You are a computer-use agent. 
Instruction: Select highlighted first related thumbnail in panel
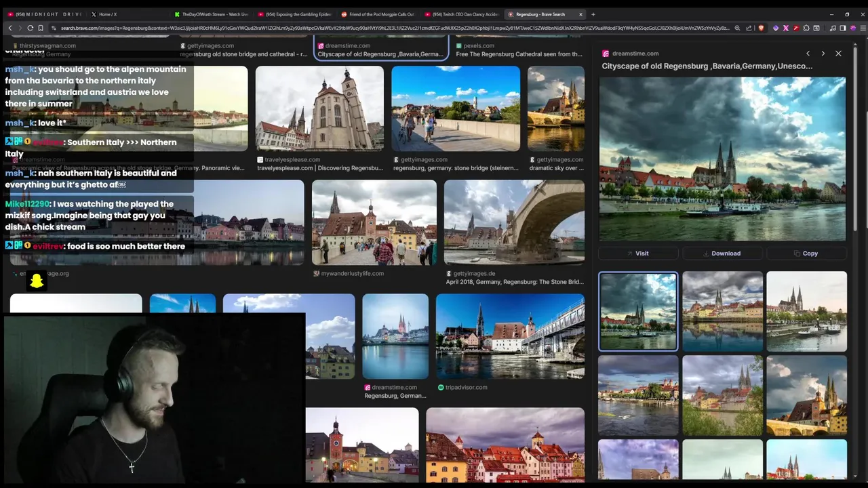click(x=637, y=311)
